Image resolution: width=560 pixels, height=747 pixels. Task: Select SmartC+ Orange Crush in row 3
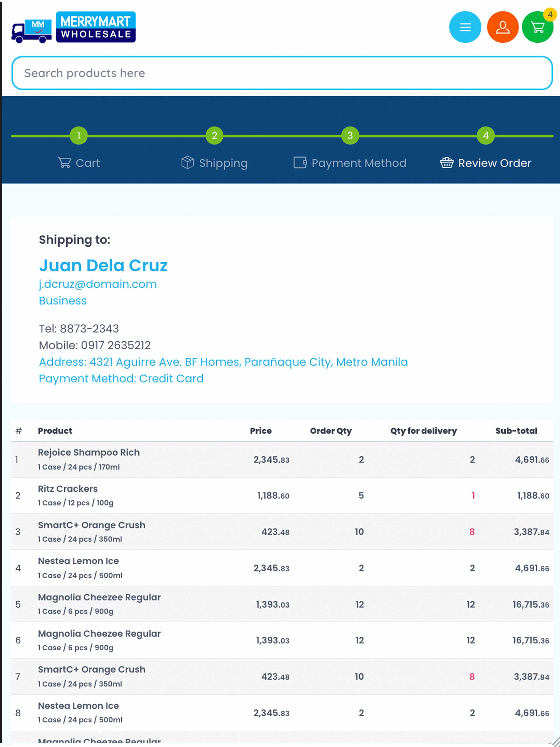pos(92,525)
